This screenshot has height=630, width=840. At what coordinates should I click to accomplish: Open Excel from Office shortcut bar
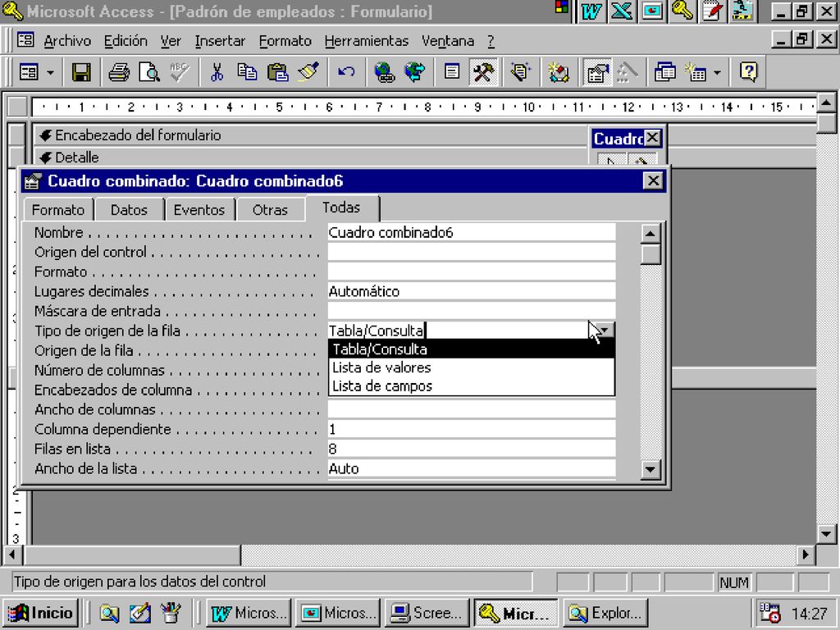[x=622, y=11]
